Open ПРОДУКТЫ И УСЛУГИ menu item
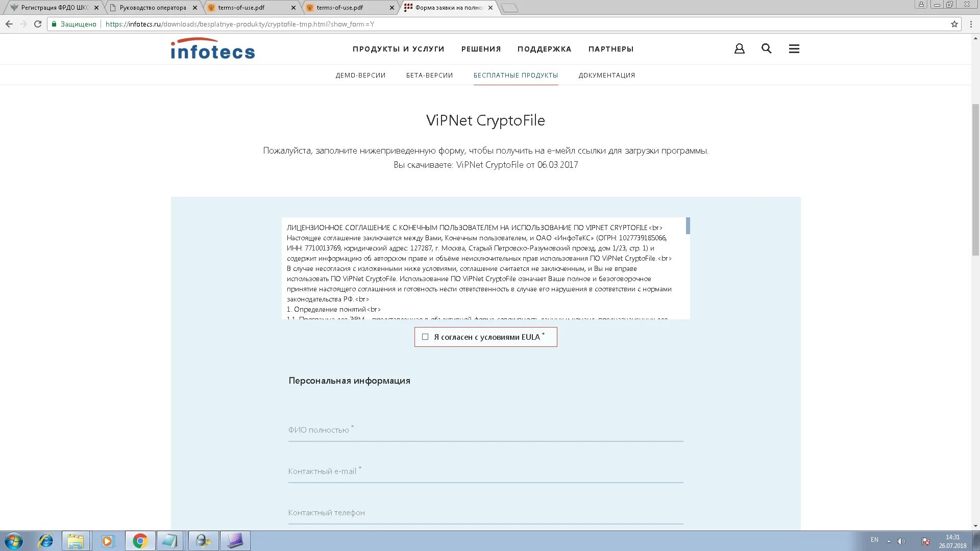The image size is (980, 551). click(x=399, y=49)
